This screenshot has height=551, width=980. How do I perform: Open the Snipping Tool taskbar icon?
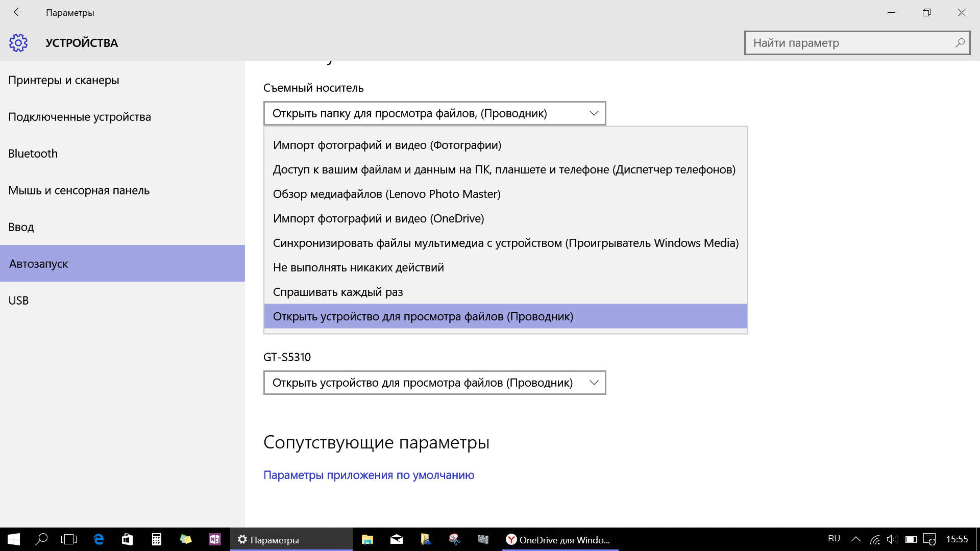point(454,539)
